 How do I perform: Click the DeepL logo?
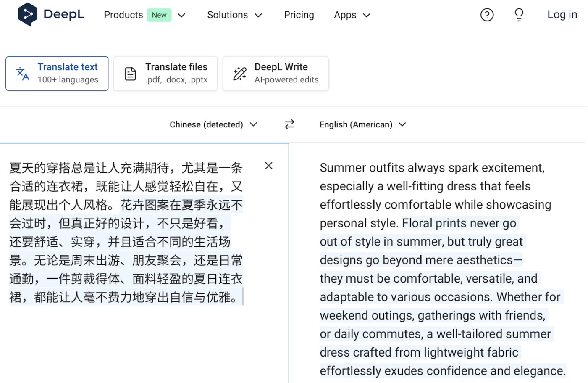tap(50, 14)
